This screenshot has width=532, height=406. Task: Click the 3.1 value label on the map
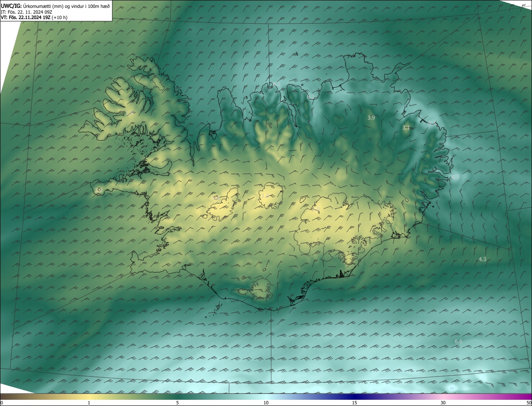406,128
